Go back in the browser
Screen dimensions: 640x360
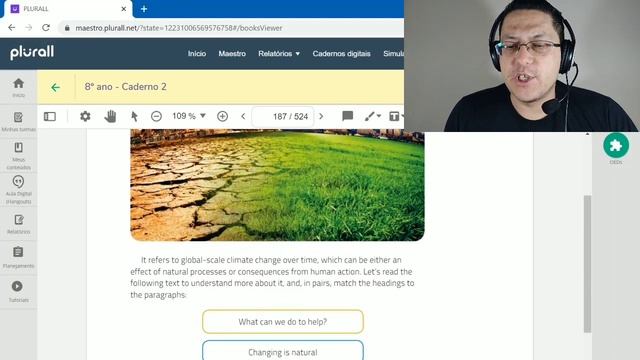pos(11,28)
